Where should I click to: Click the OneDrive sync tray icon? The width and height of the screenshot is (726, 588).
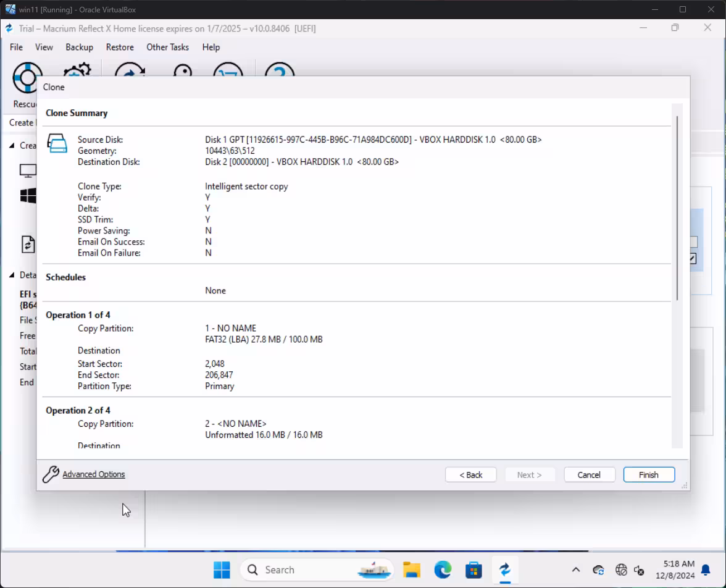click(x=598, y=570)
